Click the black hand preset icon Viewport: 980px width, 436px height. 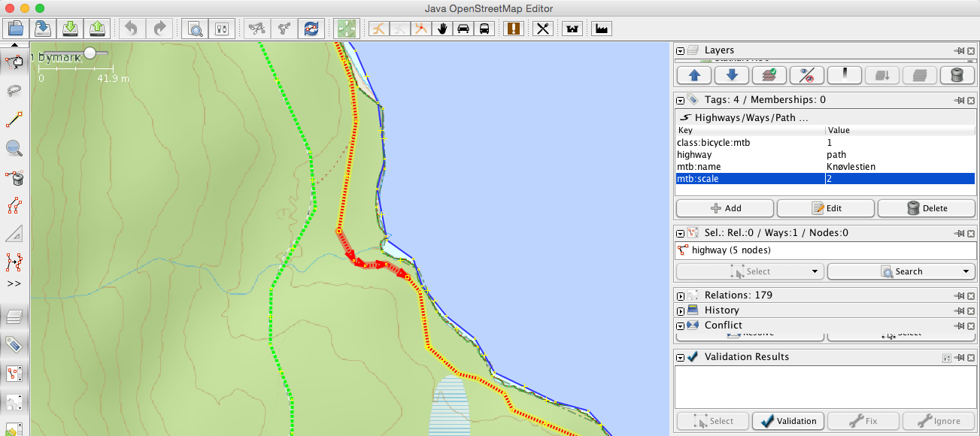click(x=443, y=29)
